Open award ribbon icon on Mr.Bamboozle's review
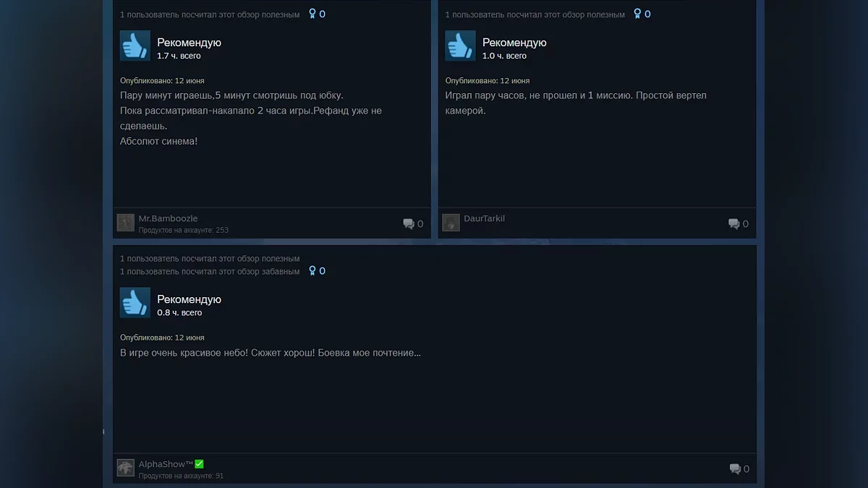Viewport: 868px width, 488px height. point(312,14)
